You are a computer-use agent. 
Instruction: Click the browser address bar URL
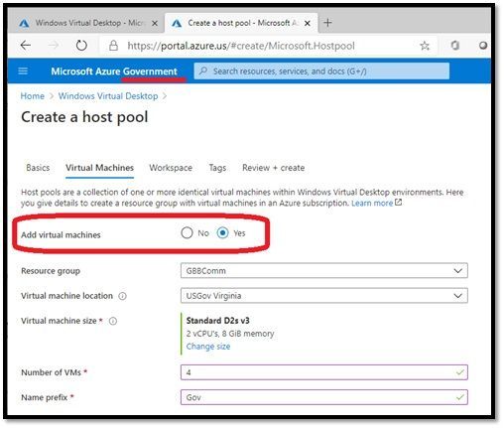(241, 46)
